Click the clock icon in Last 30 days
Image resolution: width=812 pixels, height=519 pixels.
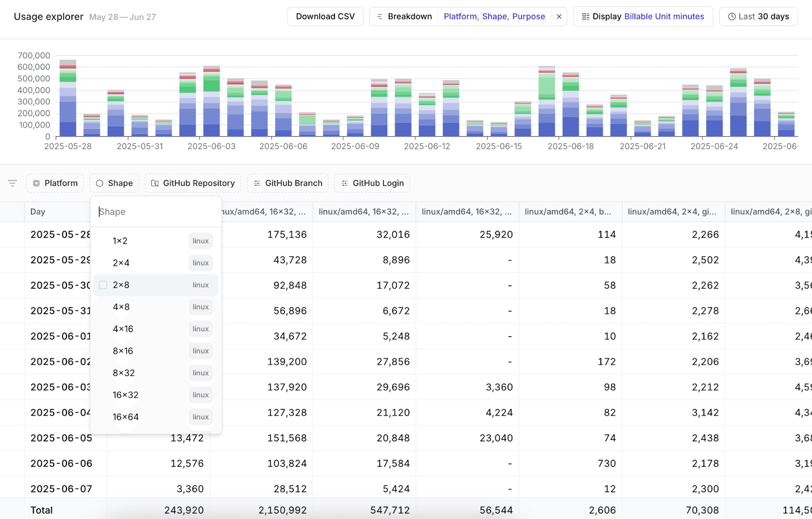pos(731,16)
